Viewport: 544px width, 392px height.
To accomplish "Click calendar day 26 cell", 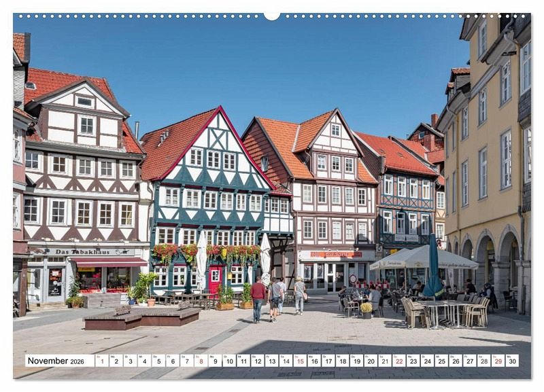I will (x=456, y=361).
